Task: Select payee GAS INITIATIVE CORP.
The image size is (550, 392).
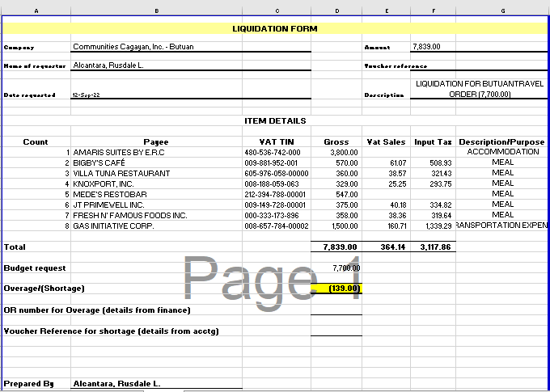Action: [x=156, y=226]
